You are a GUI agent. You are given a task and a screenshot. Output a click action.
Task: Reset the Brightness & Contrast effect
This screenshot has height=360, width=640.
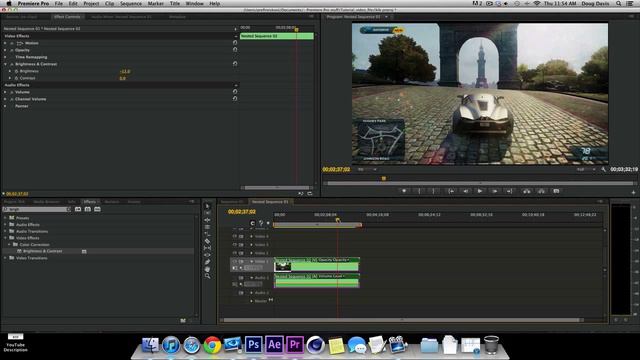coord(235,64)
